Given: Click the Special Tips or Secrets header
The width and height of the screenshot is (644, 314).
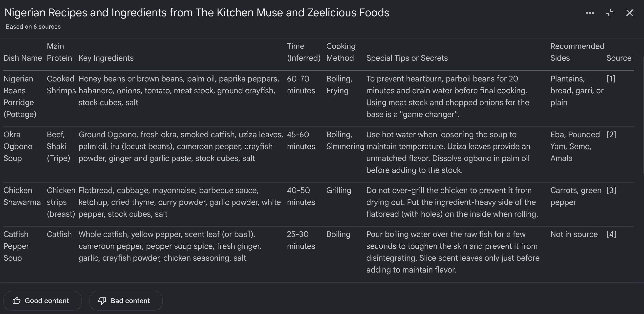Looking at the screenshot, I should [407, 58].
